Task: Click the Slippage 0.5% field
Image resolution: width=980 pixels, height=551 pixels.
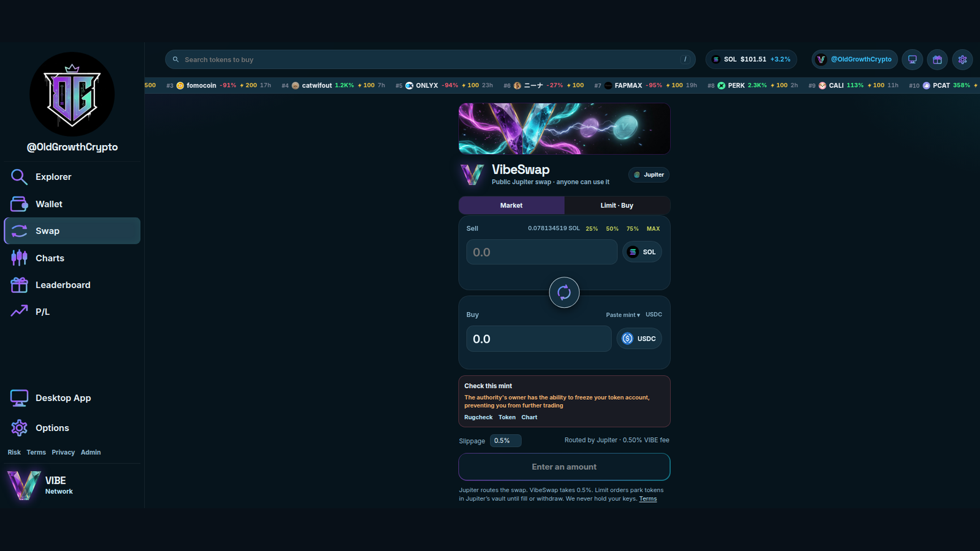Action: click(x=505, y=441)
